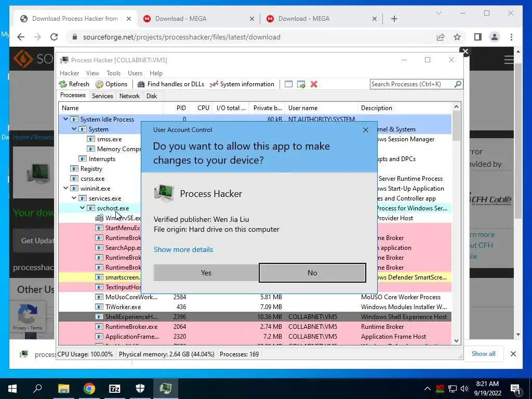Click the process list vertical scrollbar thumb

pos(456,126)
